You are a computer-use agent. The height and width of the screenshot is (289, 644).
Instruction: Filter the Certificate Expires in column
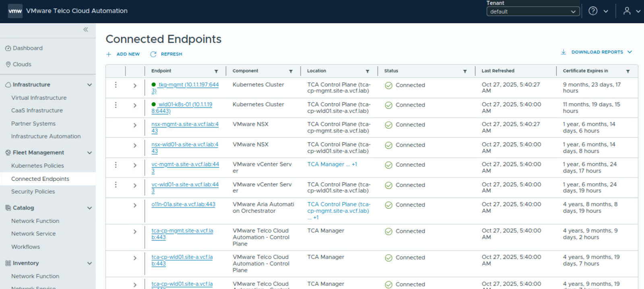point(627,71)
